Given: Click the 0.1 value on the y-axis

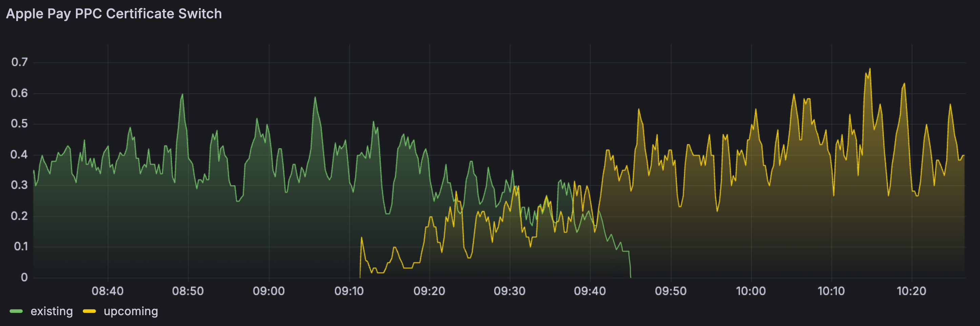Looking at the screenshot, I should coord(21,246).
